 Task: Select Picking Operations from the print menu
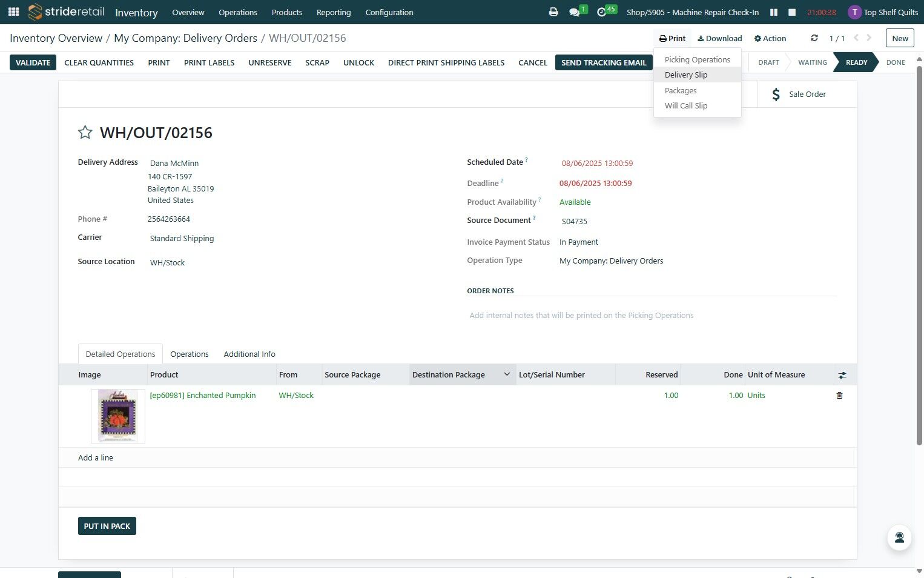[698, 59]
